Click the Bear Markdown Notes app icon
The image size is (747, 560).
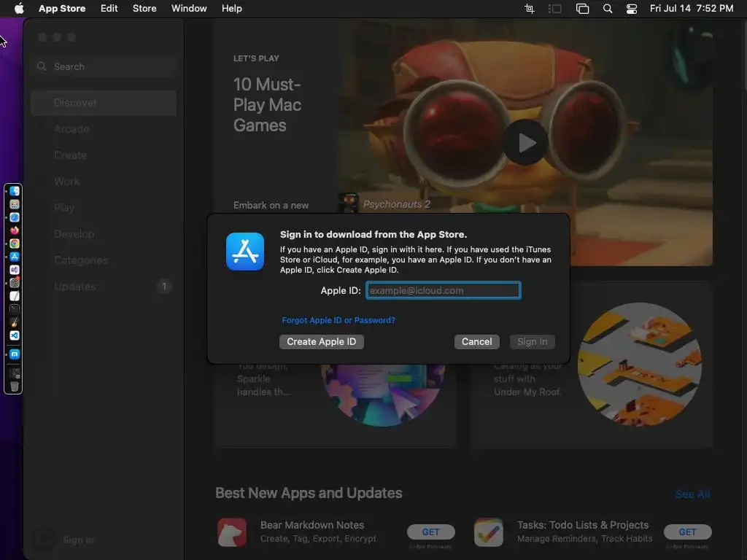click(x=232, y=532)
